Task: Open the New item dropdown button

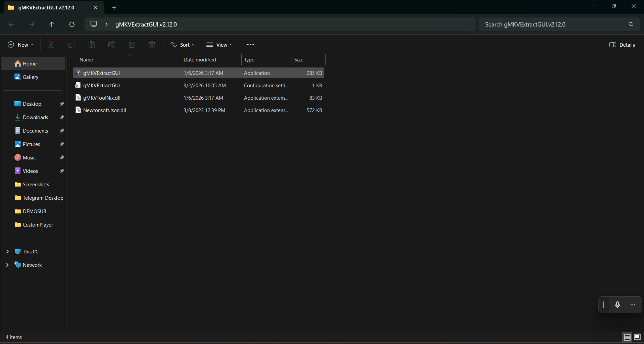Action: (x=21, y=45)
